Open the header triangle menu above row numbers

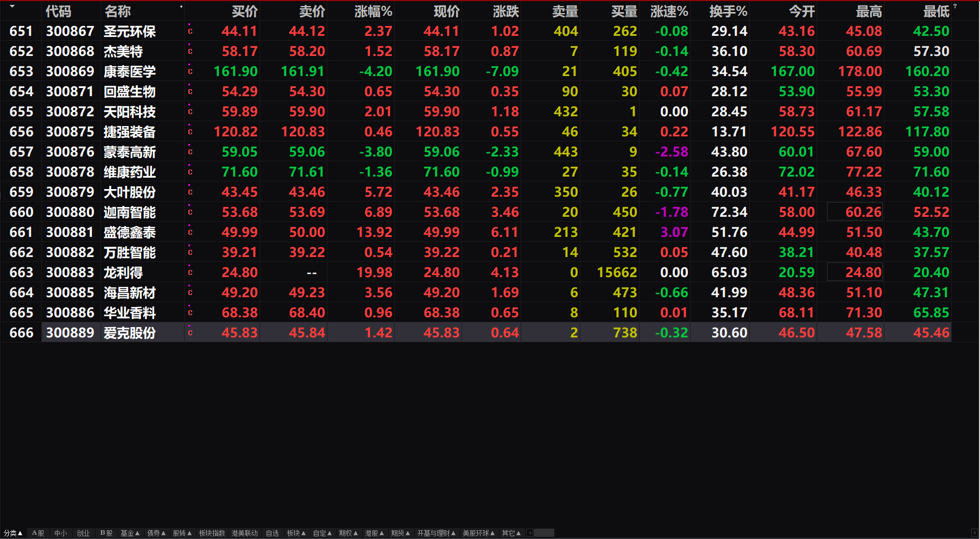pyautogui.click(x=12, y=7)
